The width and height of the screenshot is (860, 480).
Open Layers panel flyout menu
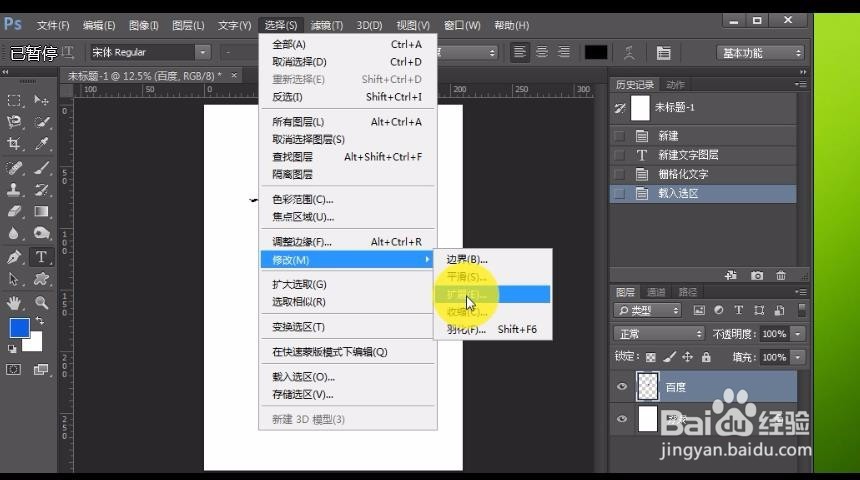tap(801, 292)
